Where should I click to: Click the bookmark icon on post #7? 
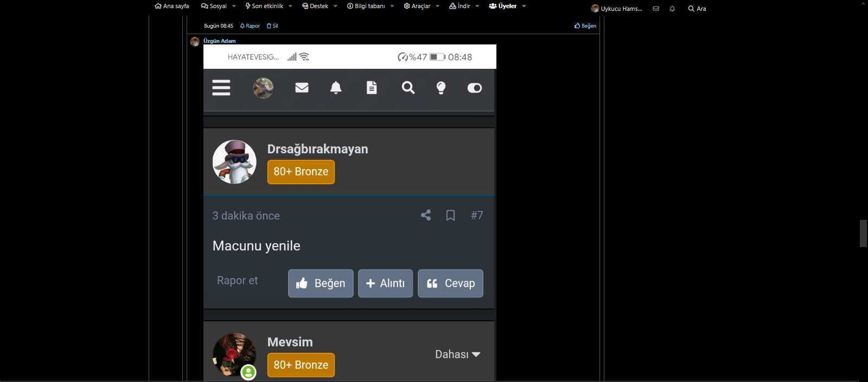pos(450,216)
